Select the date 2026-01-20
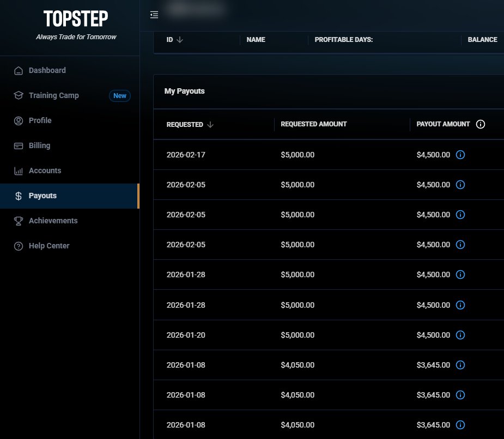The height and width of the screenshot is (439, 504). point(186,335)
